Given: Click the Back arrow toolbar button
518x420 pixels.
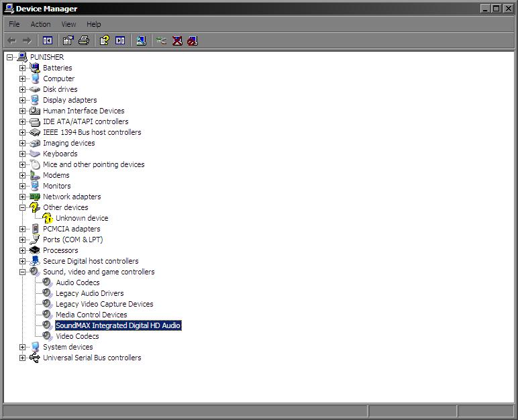Looking at the screenshot, I should point(11,41).
